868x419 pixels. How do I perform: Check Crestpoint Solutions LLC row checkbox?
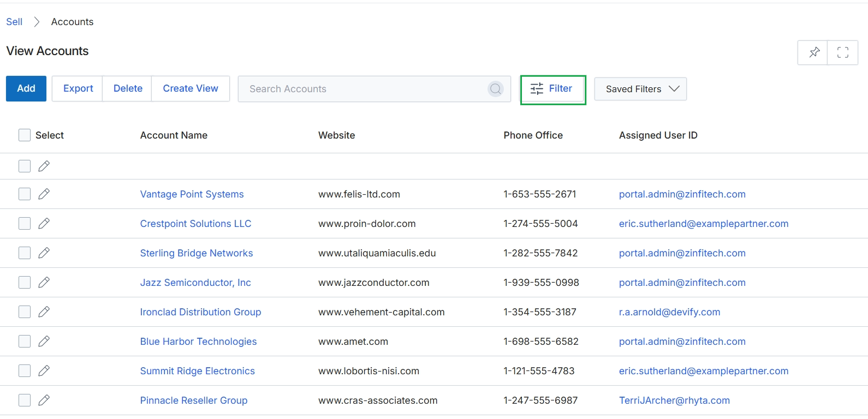pyautogui.click(x=25, y=223)
